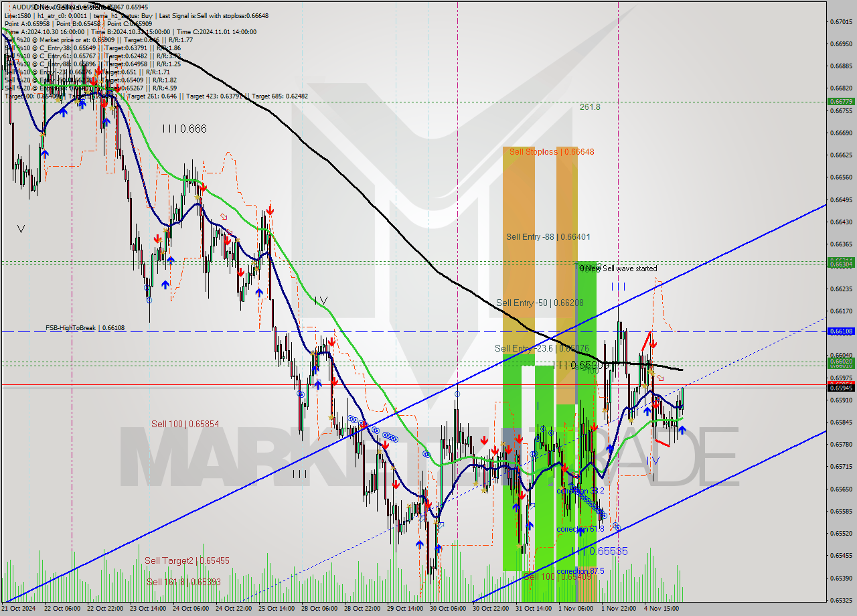Screen dimensions: 857x616
Task: Click the 'correction 61.8' label
Action: 580,529
